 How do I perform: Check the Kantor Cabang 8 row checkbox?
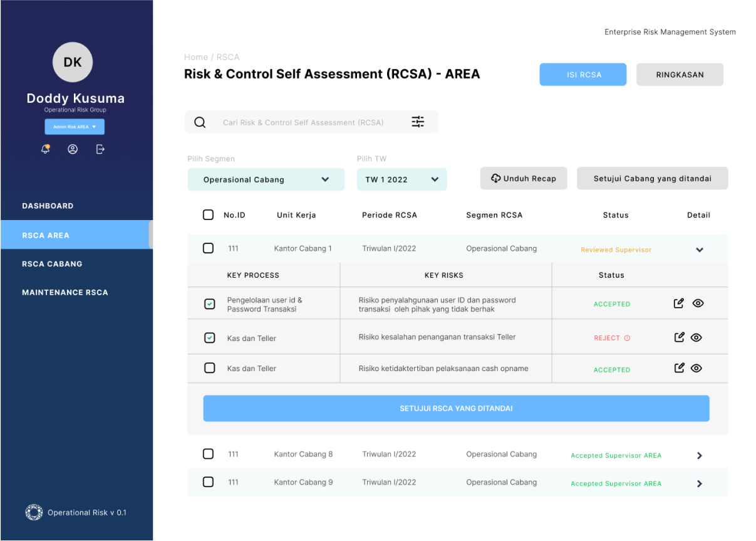[x=208, y=454]
